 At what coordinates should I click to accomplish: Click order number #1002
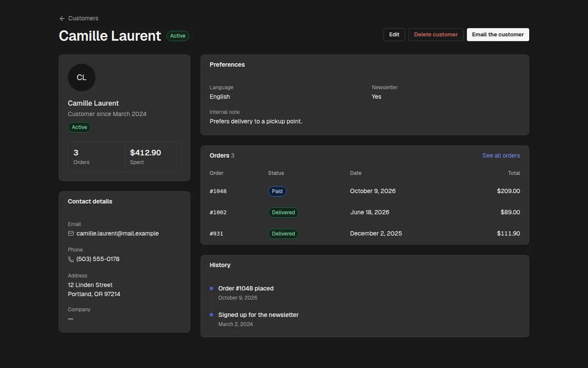pyautogui.click(x=218, y=212)
